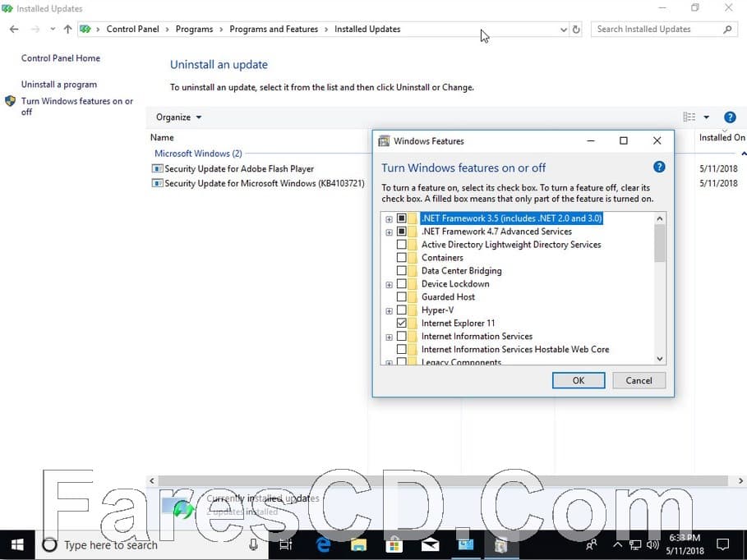The height and width of the screenshot is (560, 747).
Task: Sort by Installed On column header
Action: [x=722, y=138]
